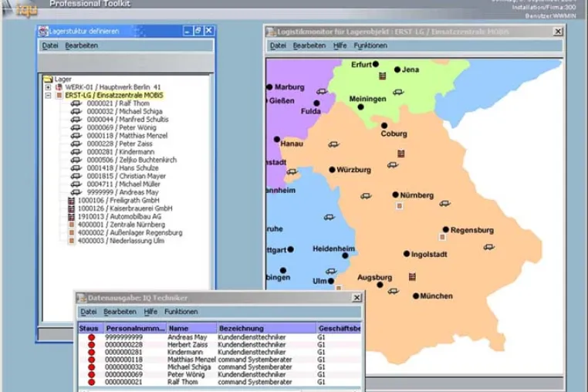Image resolution: width=588 pixels, height=392 pixels.
Task: Click red status dot of Andreas May row
Action: [91, 337]
